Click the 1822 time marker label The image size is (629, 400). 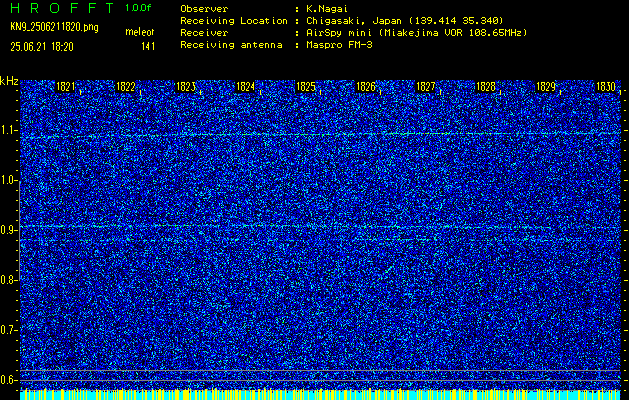(126, 87)
